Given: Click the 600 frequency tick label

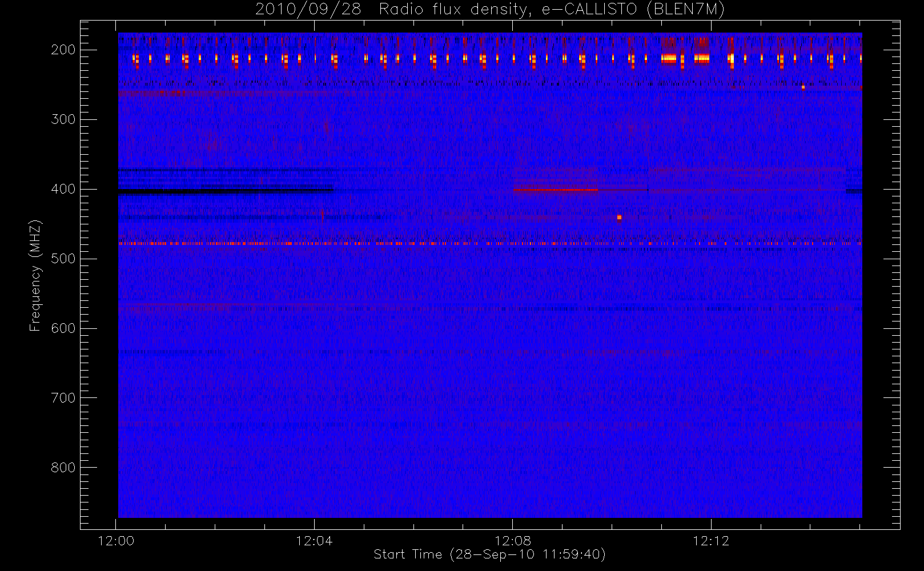Looking at the screenshot, I should tap(63, 328).
